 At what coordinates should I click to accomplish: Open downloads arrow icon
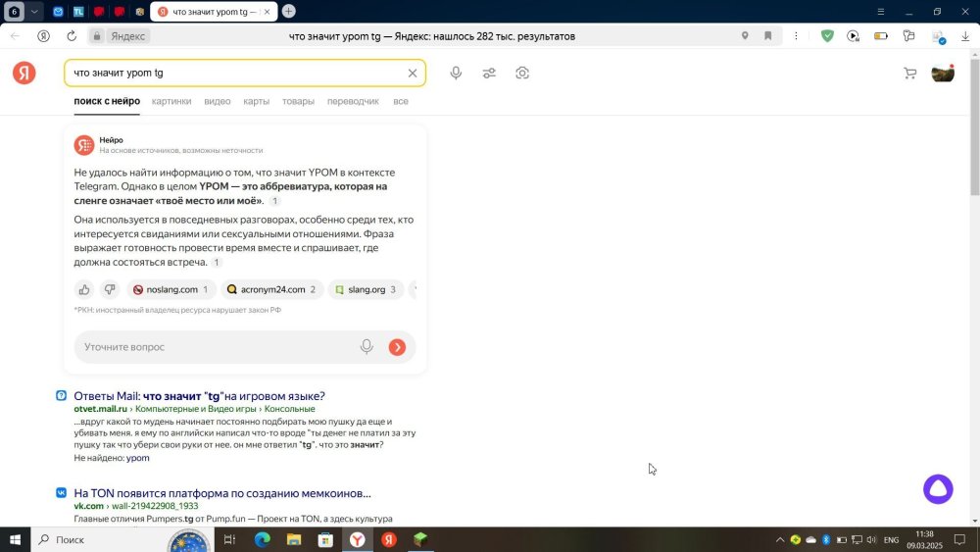tap(965, 36)
